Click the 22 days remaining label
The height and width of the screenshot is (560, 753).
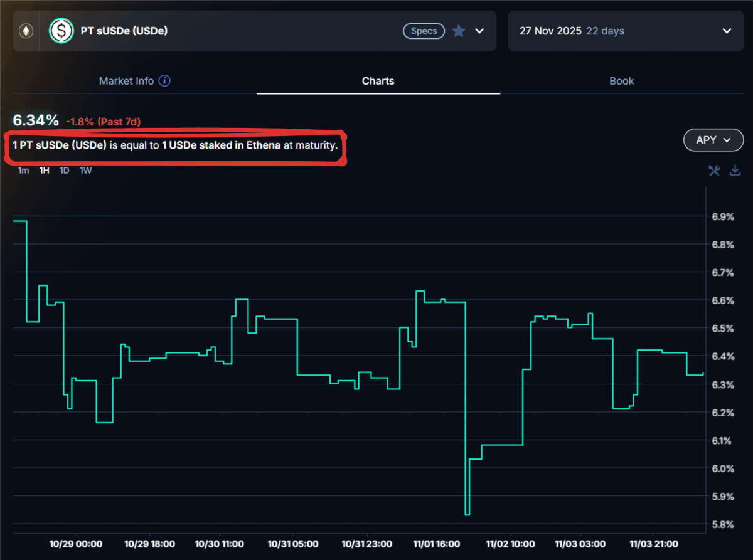605,31
